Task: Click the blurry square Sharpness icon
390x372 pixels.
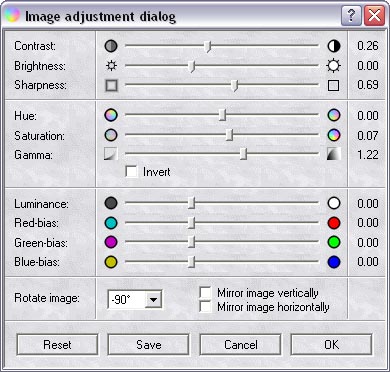Action: [x=111, y=85]
